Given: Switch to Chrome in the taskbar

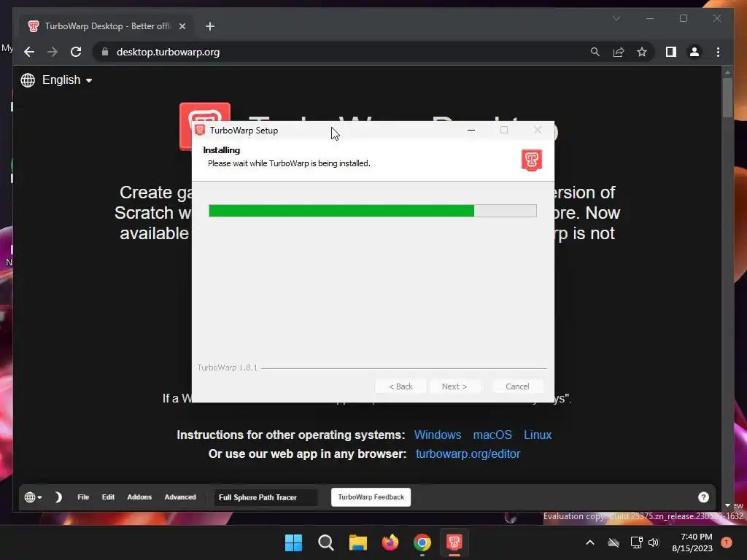Looking at the screenshot, I should 422,542.
